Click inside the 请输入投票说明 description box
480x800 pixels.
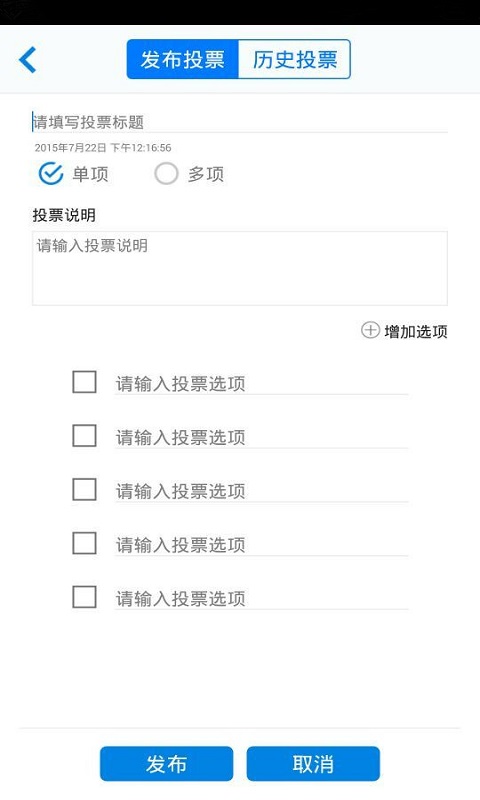(x=240, y=268)
